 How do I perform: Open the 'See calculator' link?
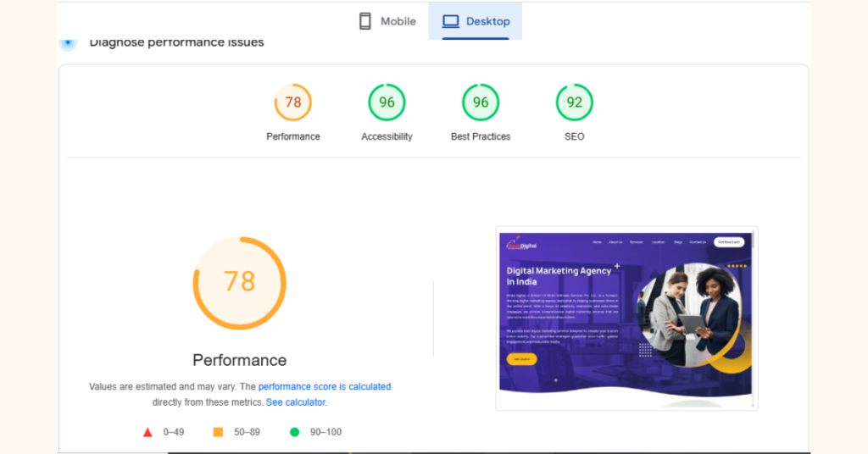point(296,402)
